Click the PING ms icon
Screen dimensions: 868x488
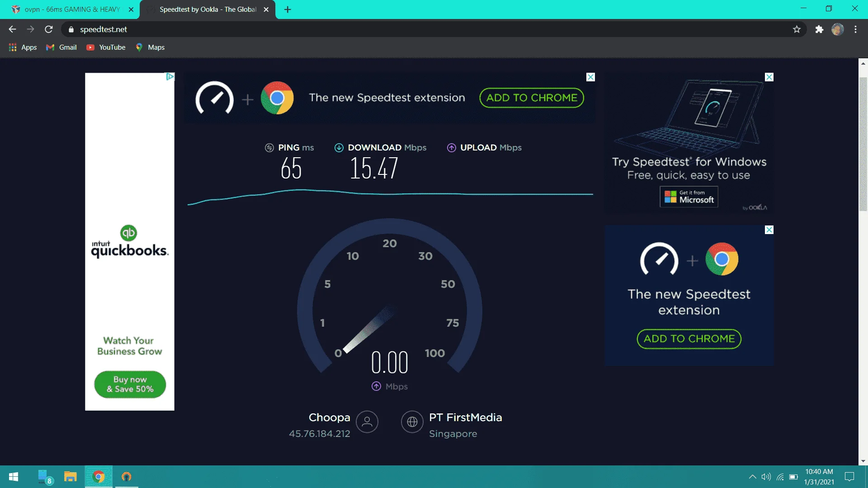(269, 148)
